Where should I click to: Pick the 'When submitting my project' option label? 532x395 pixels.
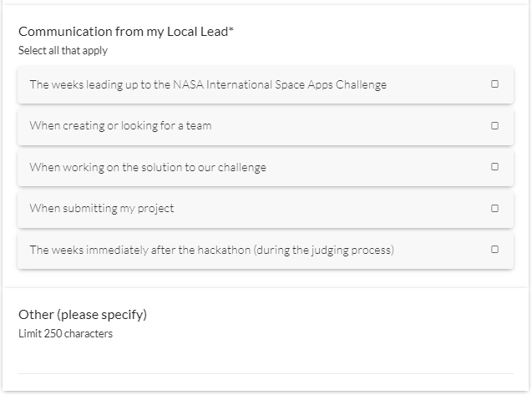101,209
